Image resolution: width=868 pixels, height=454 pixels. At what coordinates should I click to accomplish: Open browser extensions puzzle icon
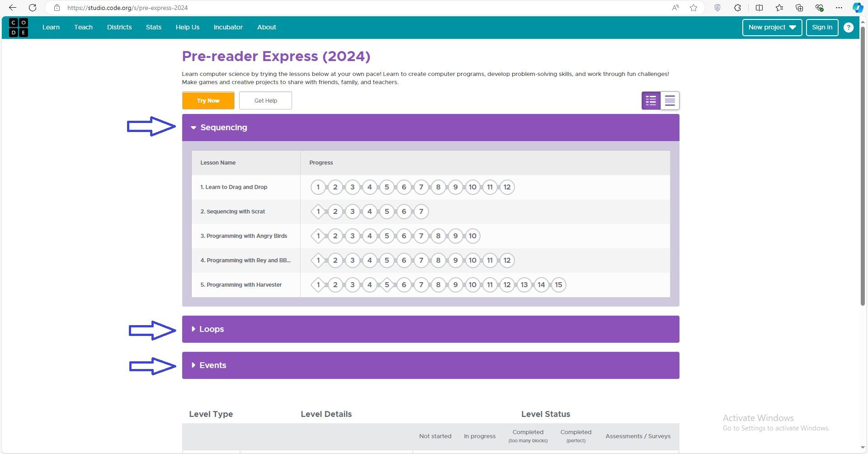pyautogui.click(x=737, y=8)
